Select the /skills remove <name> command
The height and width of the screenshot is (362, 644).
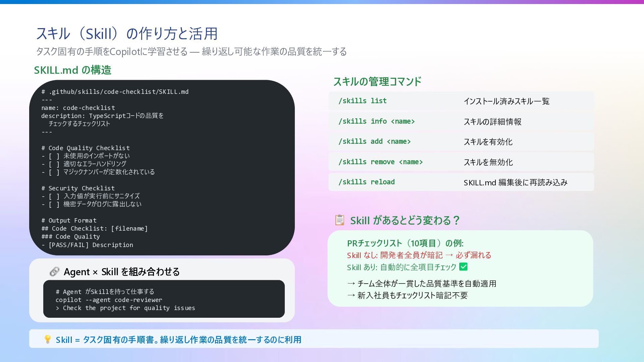(x=380, y=162)
